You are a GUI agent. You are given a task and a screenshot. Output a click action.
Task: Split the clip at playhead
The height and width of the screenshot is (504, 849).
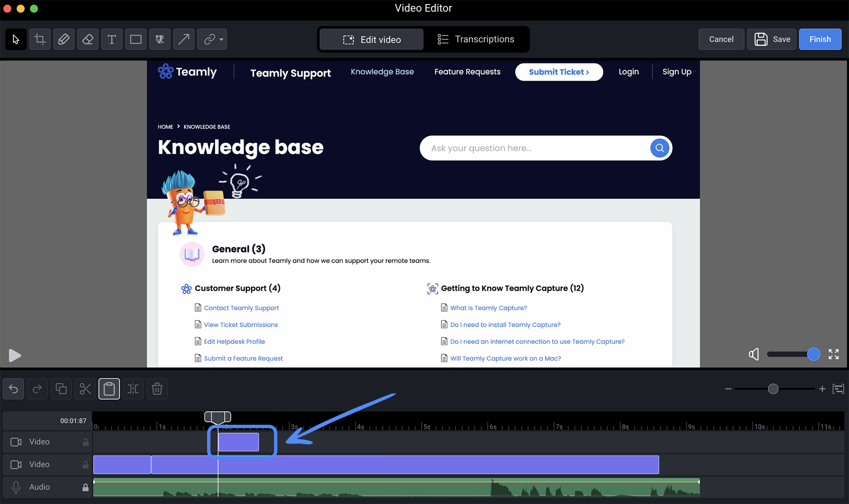133,389
